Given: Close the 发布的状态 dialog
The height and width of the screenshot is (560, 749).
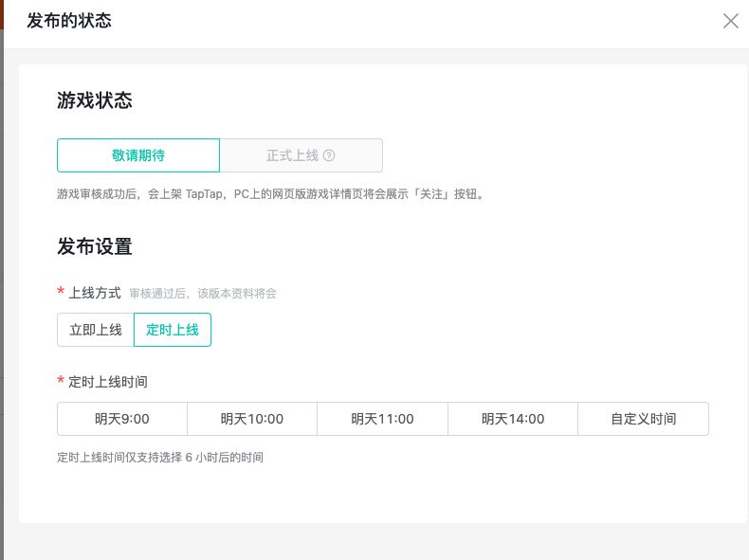Looking at the screenshot, I should coord(730,21).
